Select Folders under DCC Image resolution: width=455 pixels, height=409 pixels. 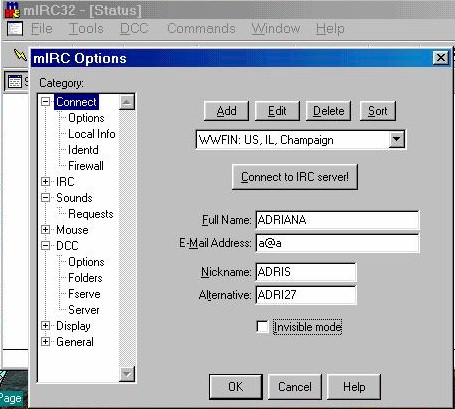coord(85,278)
